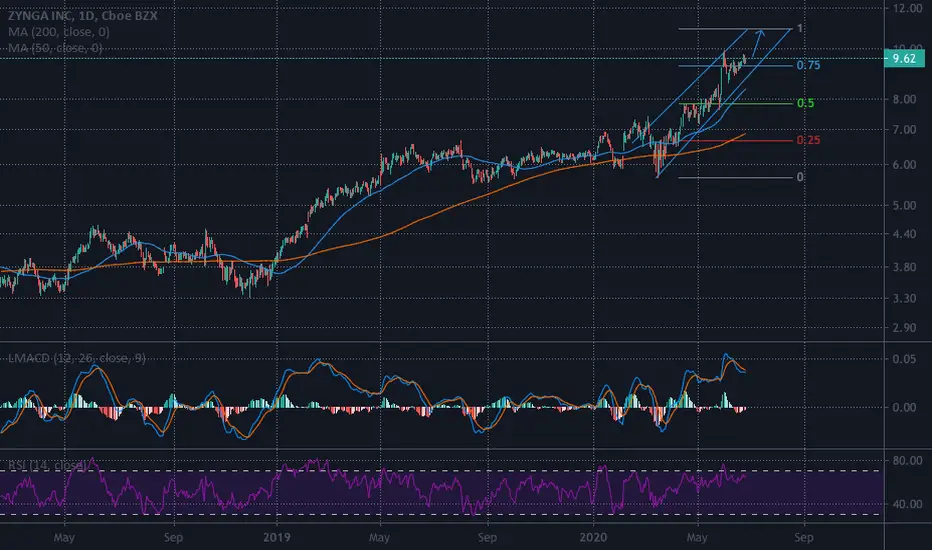
Task: Open the RSI (14, close) indicator legend
Action: (46, 465)
